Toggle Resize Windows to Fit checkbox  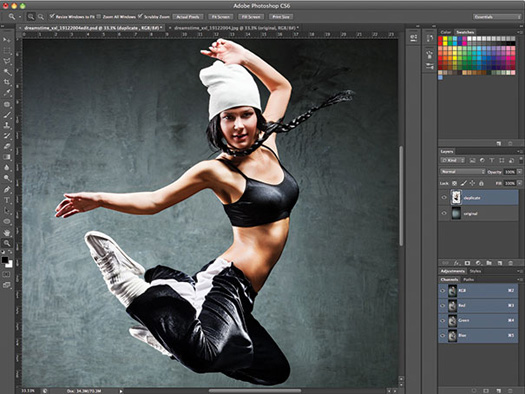[x=52, y=16]
